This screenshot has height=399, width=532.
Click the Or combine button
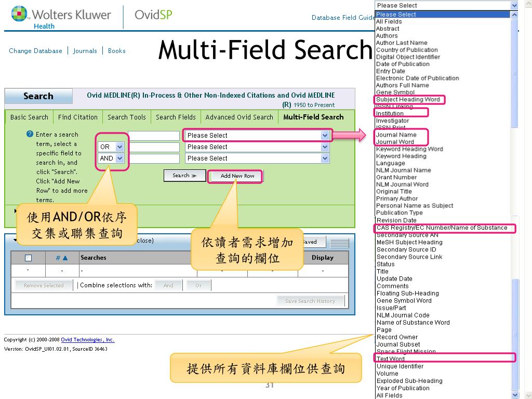pos(198,285)
